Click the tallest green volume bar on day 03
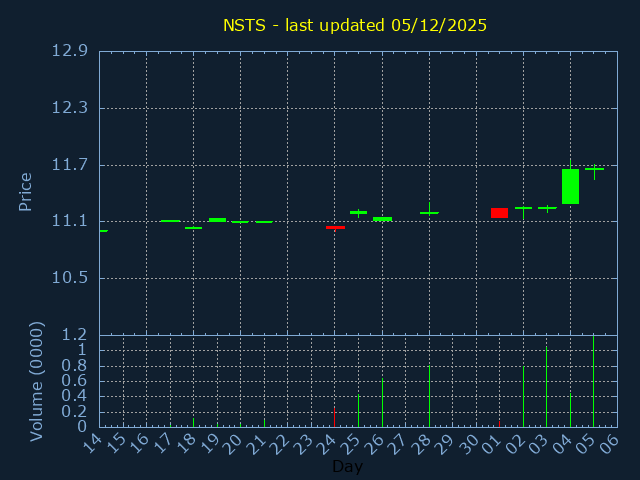 click(546, 387)
